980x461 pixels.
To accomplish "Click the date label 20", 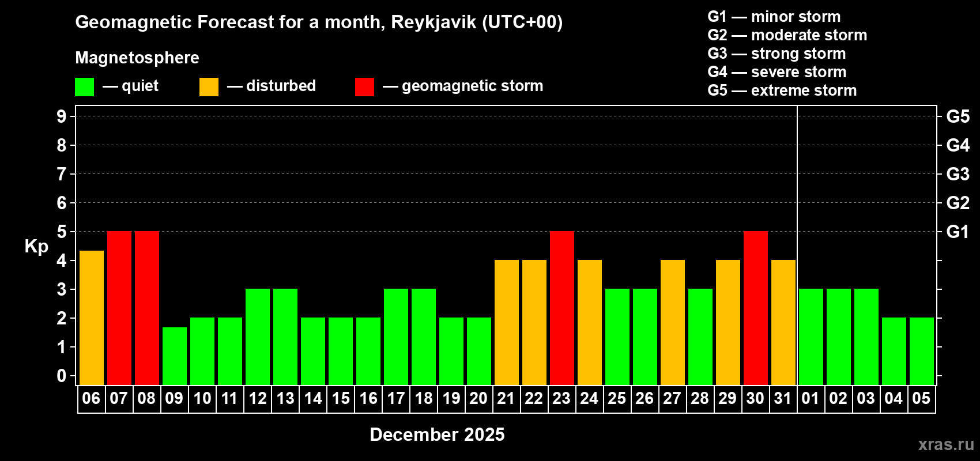I will pos(478,398).
